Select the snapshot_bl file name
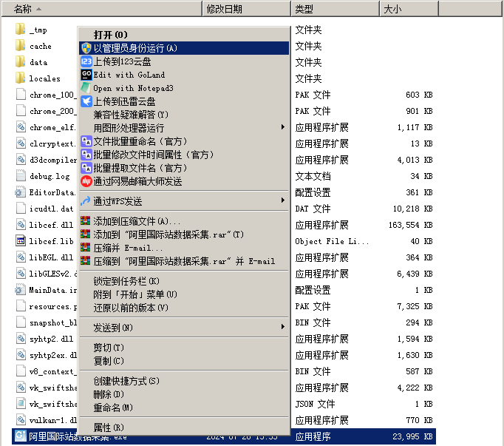504x446 pixels. (x=53, y=322)
